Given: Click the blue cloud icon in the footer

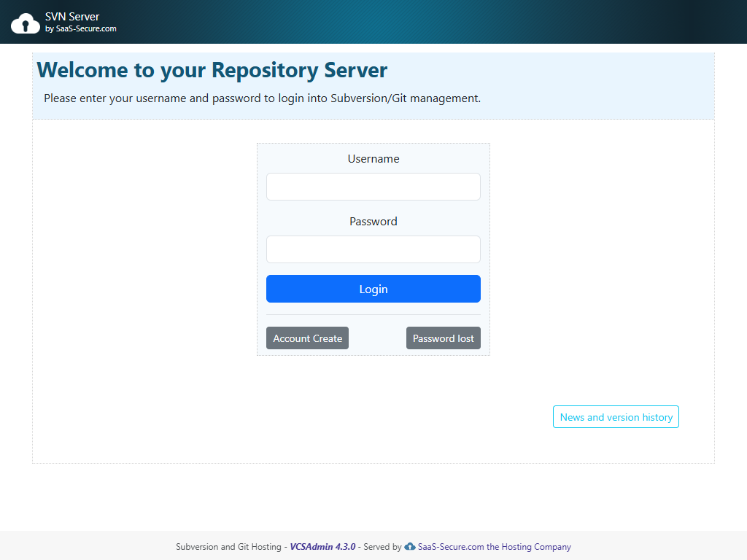Looking at the screenshot, I should tap(411, 547).
